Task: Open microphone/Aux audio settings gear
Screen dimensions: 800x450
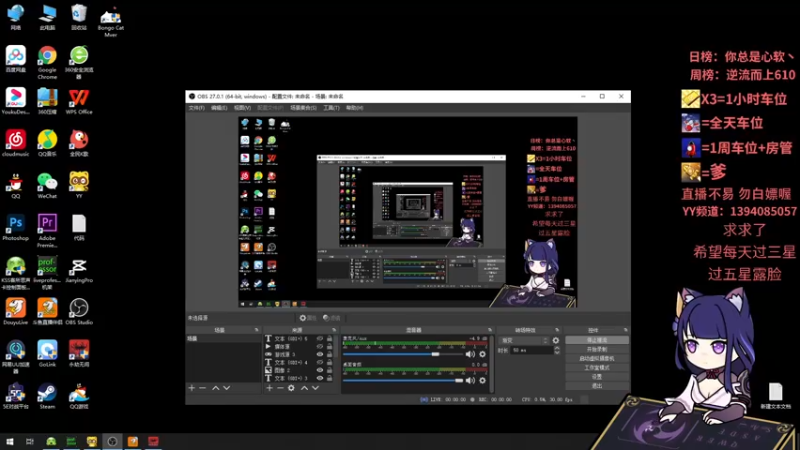Action: tap(482, 354)
